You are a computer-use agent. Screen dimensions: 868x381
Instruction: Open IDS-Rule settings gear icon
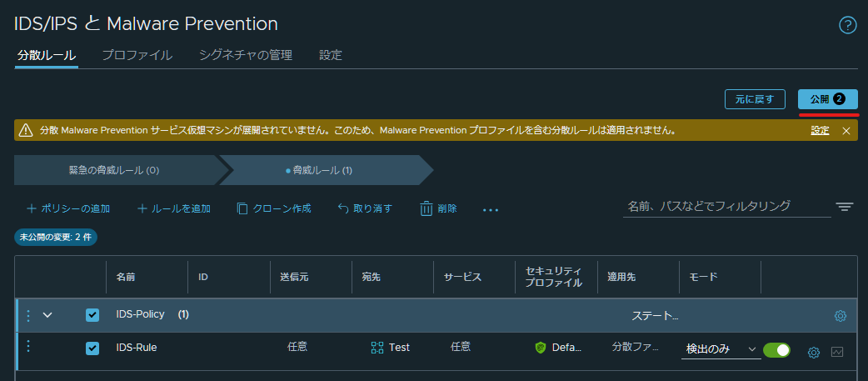[813, 352]
